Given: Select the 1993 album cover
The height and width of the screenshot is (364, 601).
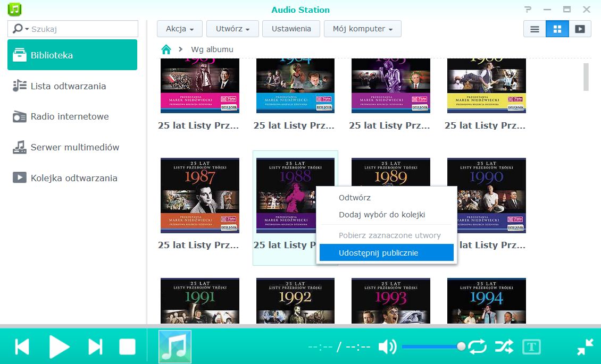Looking at the screenshot, I should pos(390,301).
